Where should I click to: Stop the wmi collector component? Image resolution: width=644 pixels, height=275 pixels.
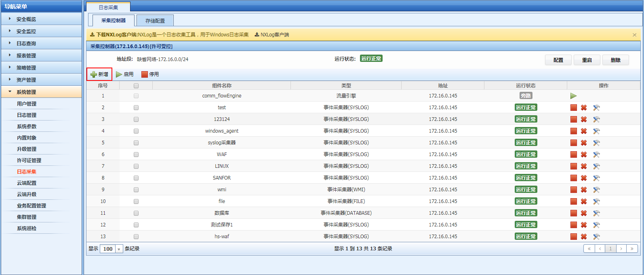[x=573, y=190]
